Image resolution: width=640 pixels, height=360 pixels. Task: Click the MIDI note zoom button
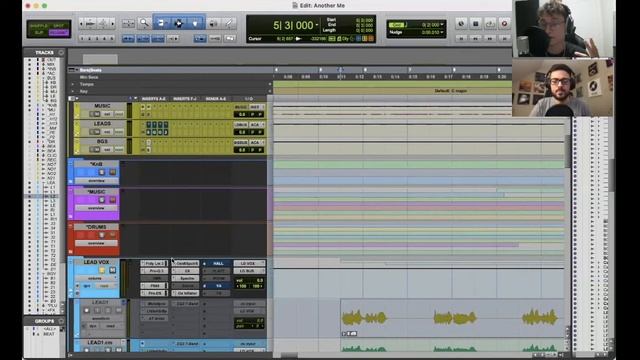(103, 23)
